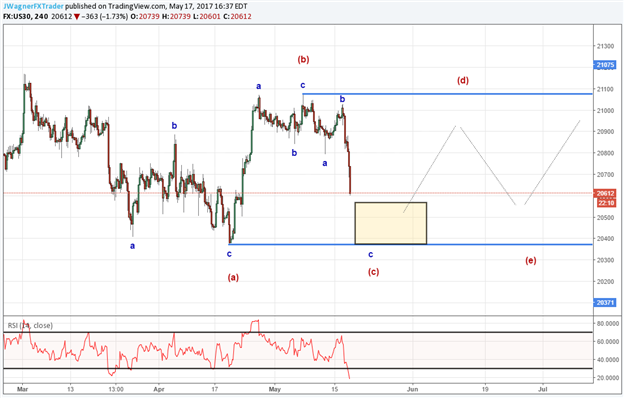Click the Jun label on time axis
This screenshot has width=624, height=398.
click(413, 389)
